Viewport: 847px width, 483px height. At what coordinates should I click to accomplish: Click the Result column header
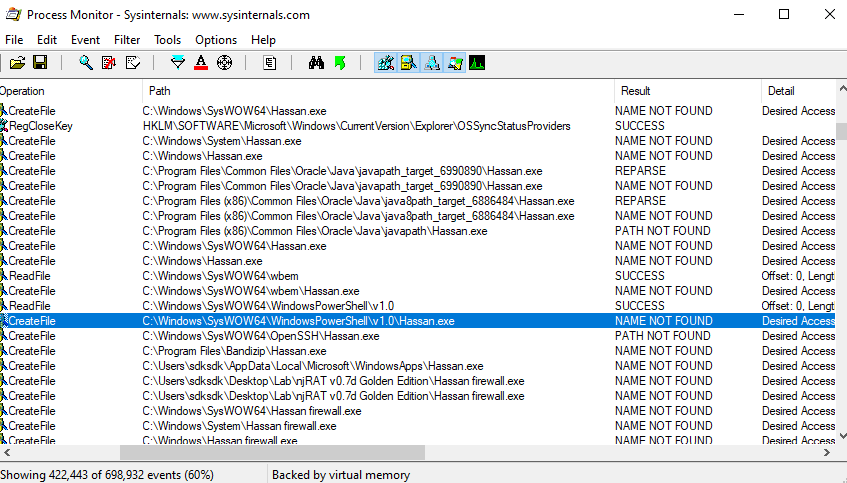pos(636,91)
